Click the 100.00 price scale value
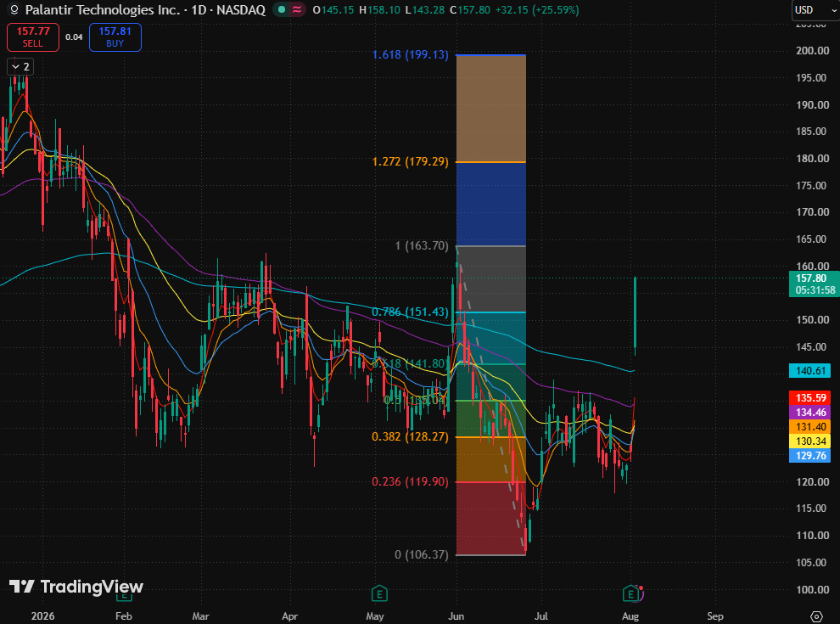 click(x=812, y=590)
